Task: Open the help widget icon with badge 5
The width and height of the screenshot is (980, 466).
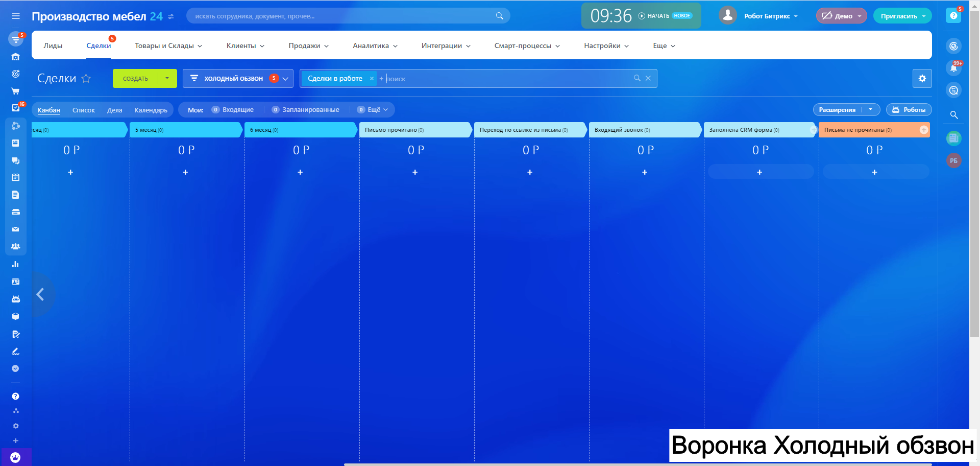Action: pos(953,16)
